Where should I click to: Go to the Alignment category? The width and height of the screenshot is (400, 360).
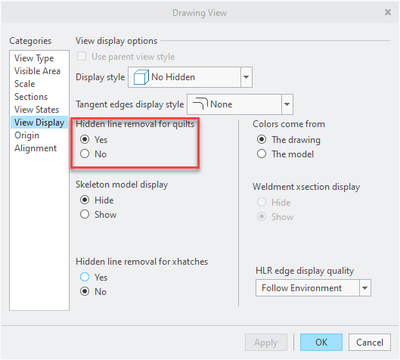tap(36, 148)
